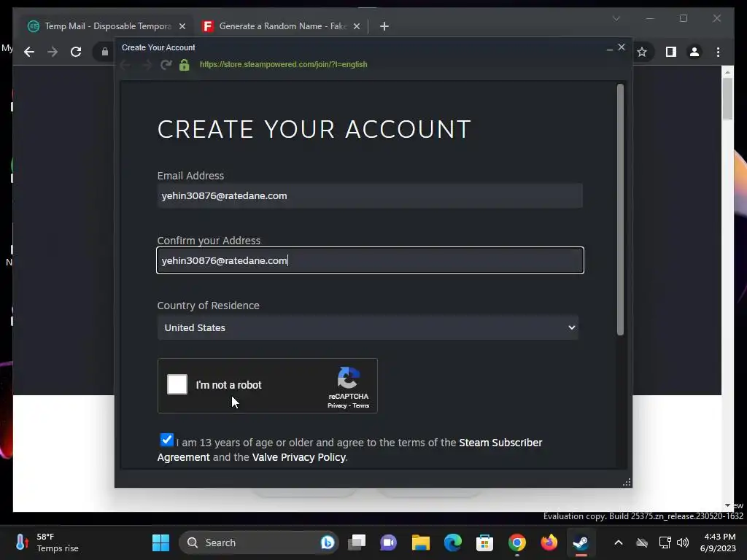Open the Country of Residence dropdown
The image size is (747, 560).
[368, 327]
